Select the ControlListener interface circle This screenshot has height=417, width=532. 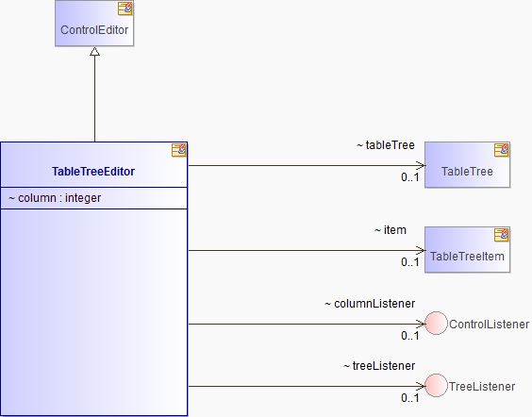(x=436, y=324)
